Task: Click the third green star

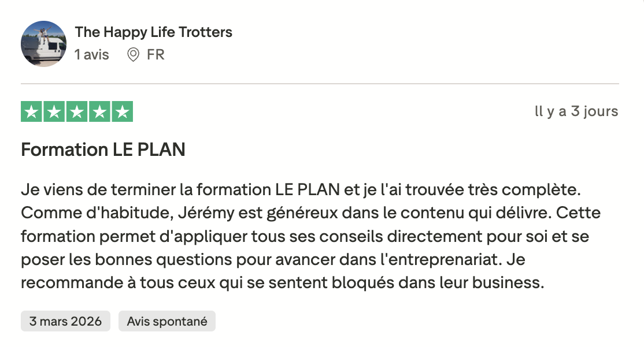Action: 77,111
